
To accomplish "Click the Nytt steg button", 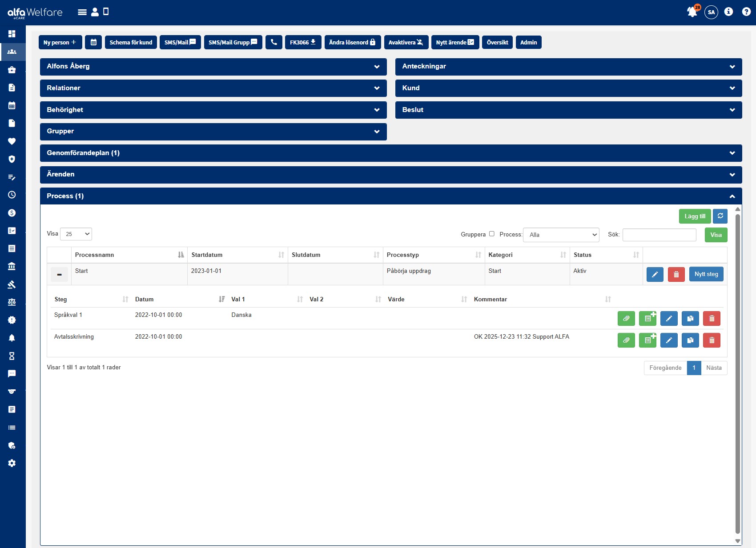I will coord(706,274).
